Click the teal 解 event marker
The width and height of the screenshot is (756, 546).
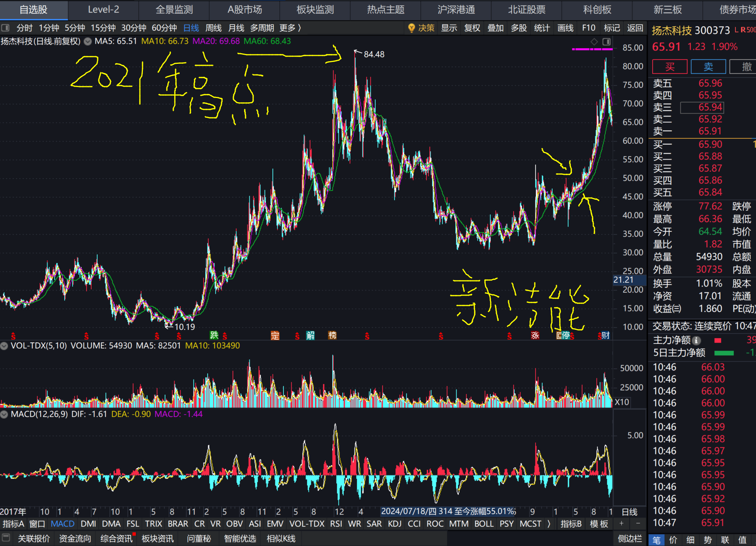coord(310,336)
